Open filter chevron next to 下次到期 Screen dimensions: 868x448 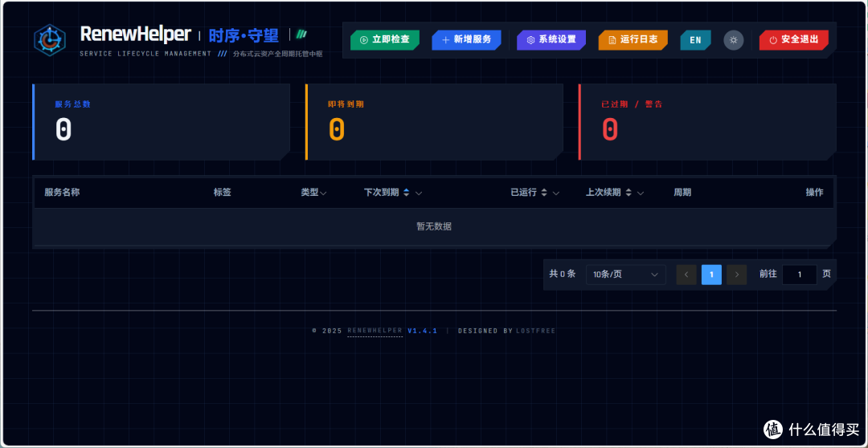click(419, 193)
